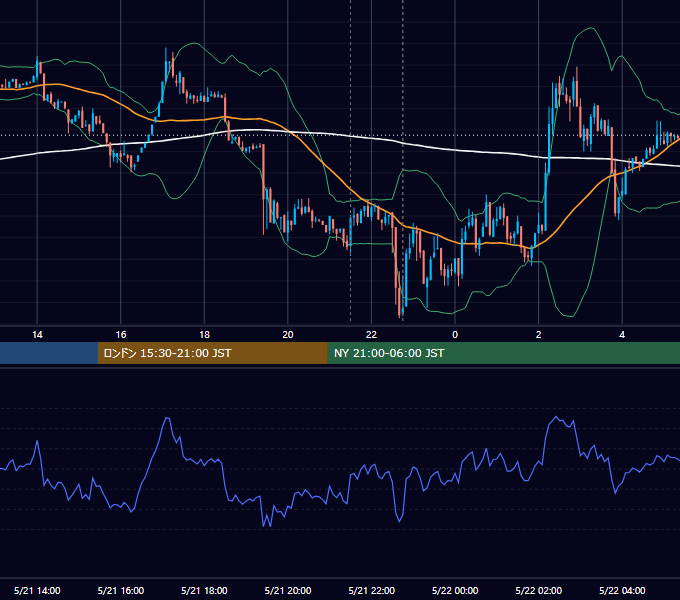This screenshot has height=600, width=680.
Task: Click the 22 hour axis label
Action: (371, 335)
